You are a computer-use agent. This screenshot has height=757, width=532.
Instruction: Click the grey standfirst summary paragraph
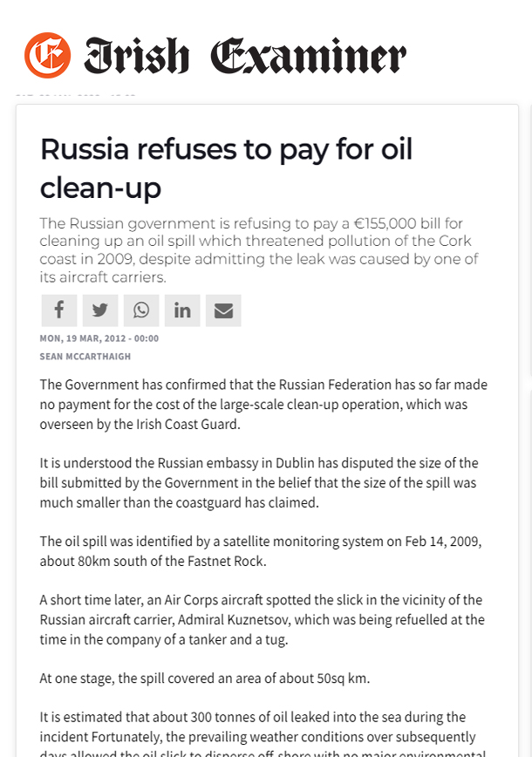click(259, 250)
